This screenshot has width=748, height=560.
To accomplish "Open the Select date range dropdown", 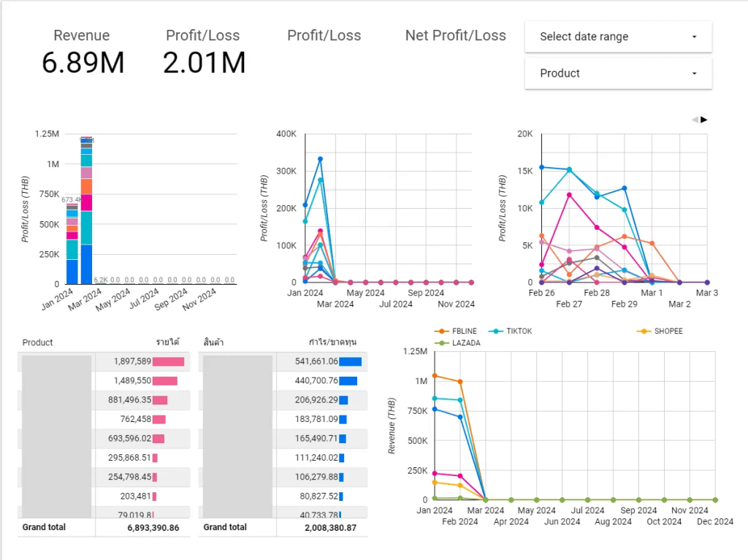I will click(x=617, y=37).
